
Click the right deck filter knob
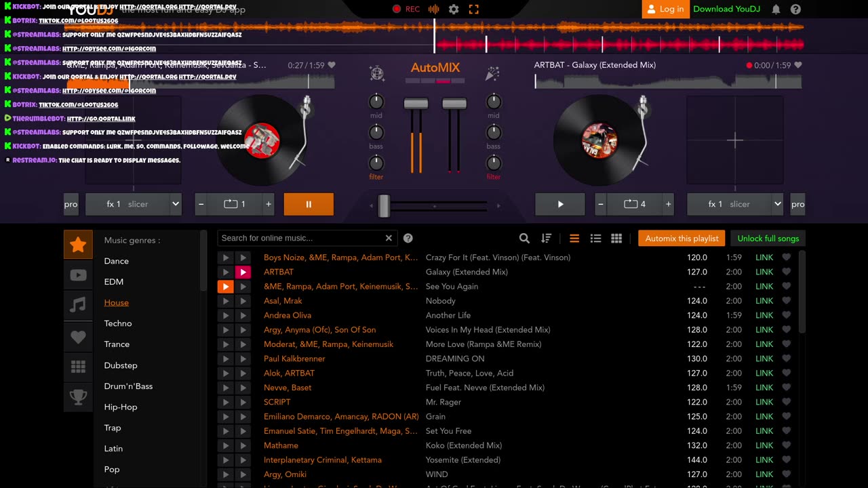494,163
